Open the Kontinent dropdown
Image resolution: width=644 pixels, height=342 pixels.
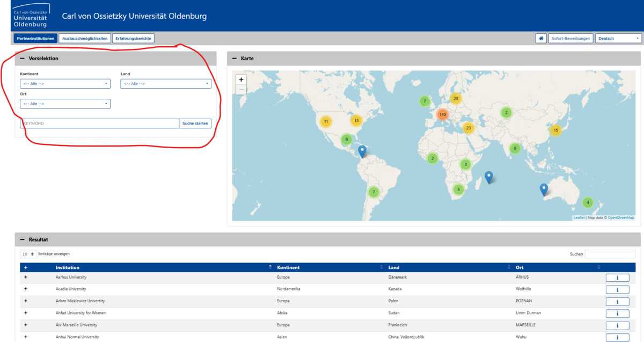click(x=65, y=84)
